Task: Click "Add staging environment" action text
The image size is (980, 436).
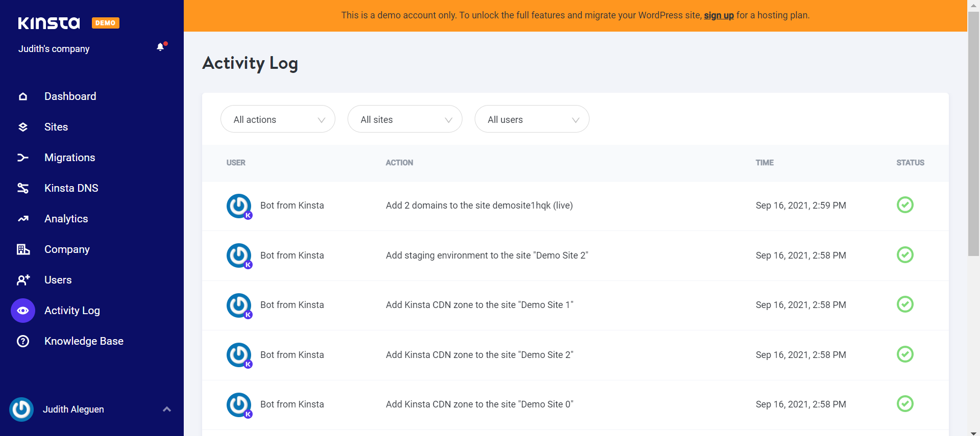Action: [x=487, y=255]
